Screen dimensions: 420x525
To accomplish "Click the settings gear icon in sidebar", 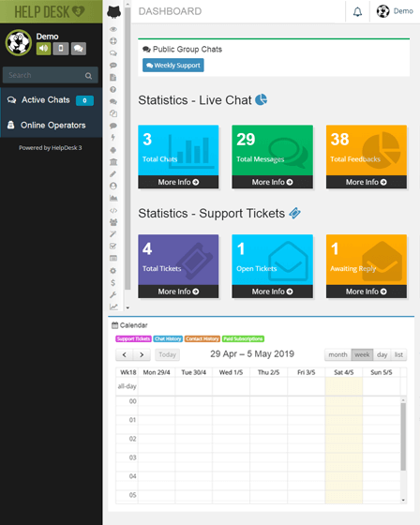I will [x=113, y=271].
